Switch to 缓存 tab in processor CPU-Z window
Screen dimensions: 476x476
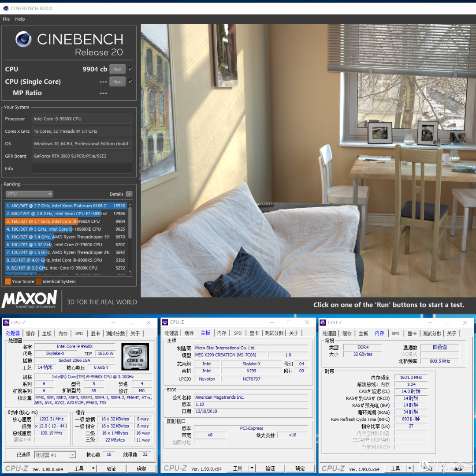(30, 334)
